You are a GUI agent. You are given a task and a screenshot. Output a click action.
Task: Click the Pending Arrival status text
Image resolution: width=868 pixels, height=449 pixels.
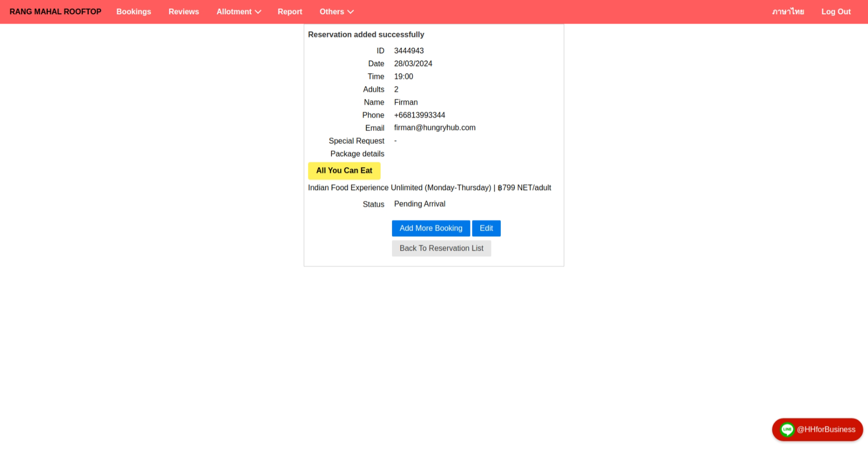419,204
